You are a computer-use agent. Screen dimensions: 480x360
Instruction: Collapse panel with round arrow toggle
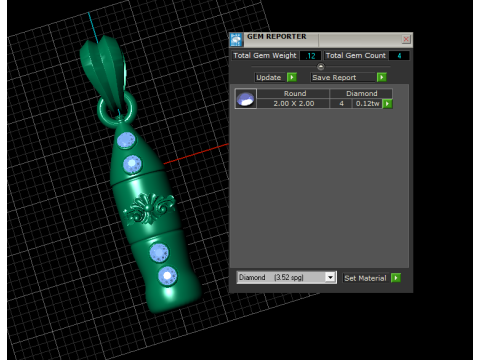click(320, 67)
